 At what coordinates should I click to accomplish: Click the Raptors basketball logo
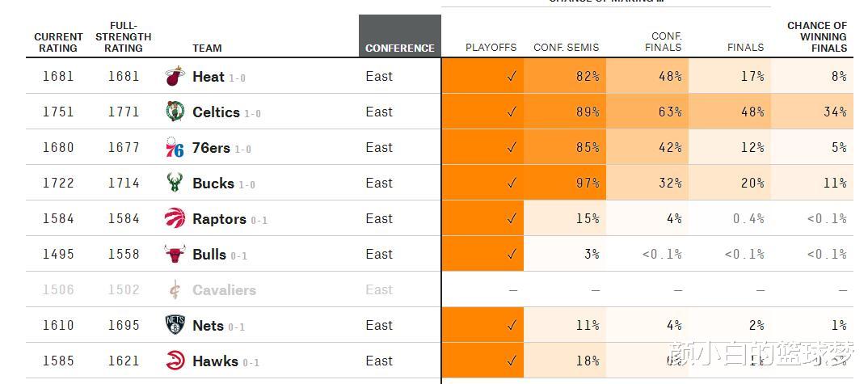pyautogui.click(x=175, y=218)
